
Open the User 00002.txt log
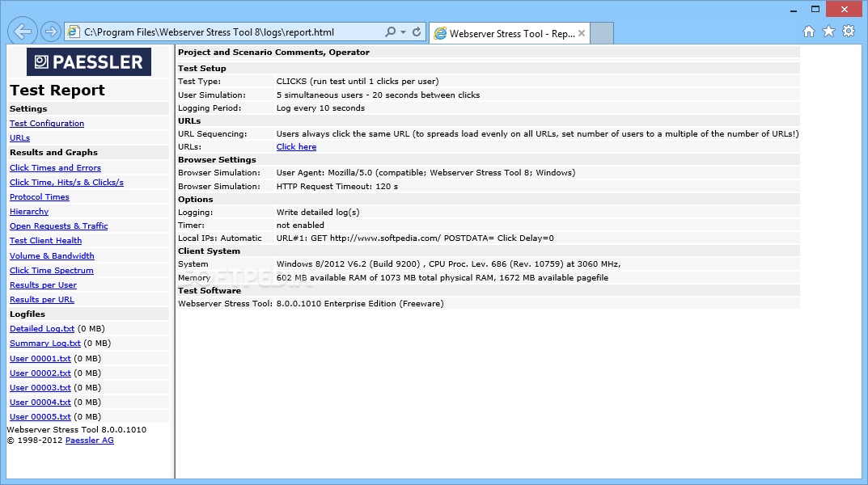pyautogui.click(x=40, y=373)
